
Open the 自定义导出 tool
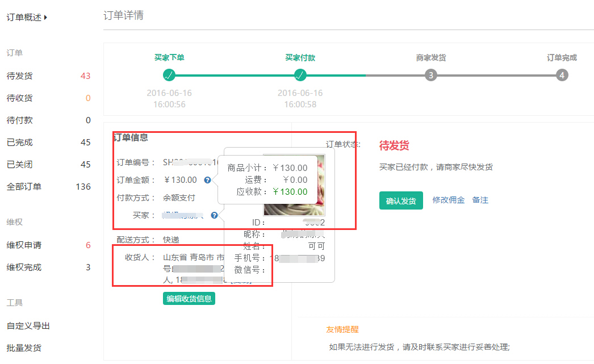click(28, 326)
